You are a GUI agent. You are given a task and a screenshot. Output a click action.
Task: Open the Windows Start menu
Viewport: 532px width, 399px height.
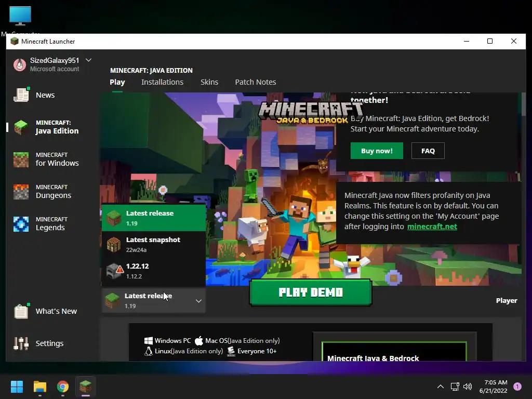[17, 387]
